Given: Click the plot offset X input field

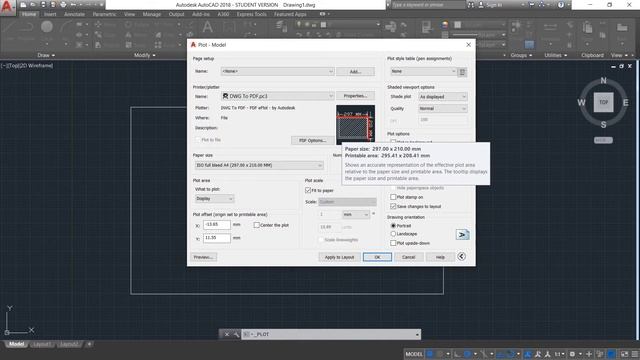Looking at the screenshot, I should pyautogui.click(x=217, y=224).
